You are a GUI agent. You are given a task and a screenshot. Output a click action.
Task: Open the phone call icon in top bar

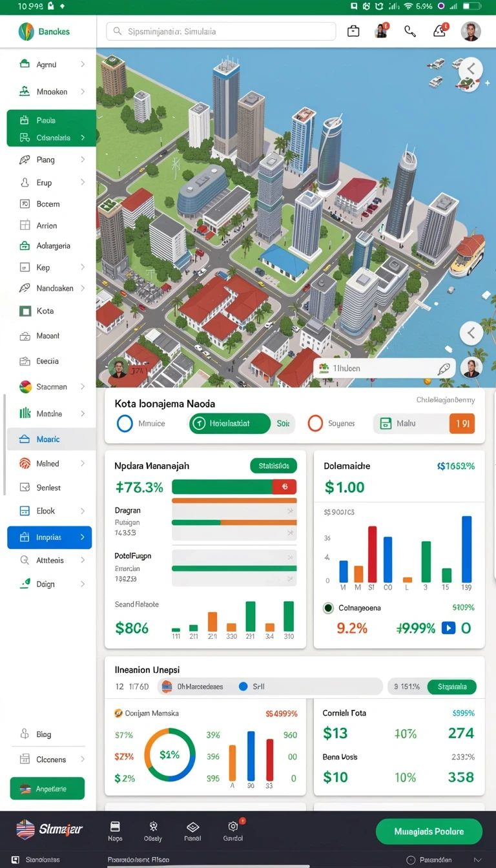coord(410,31)
